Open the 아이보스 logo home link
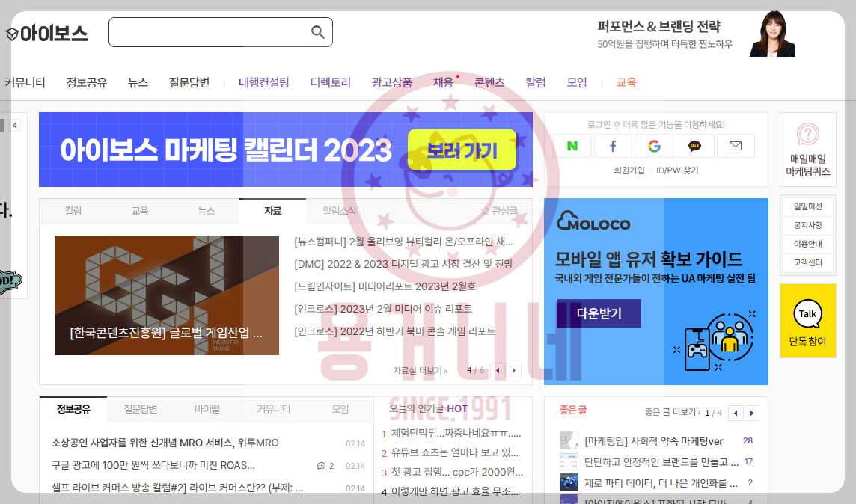Viewport: 856px width, 504px height. [x=46, y=33]
